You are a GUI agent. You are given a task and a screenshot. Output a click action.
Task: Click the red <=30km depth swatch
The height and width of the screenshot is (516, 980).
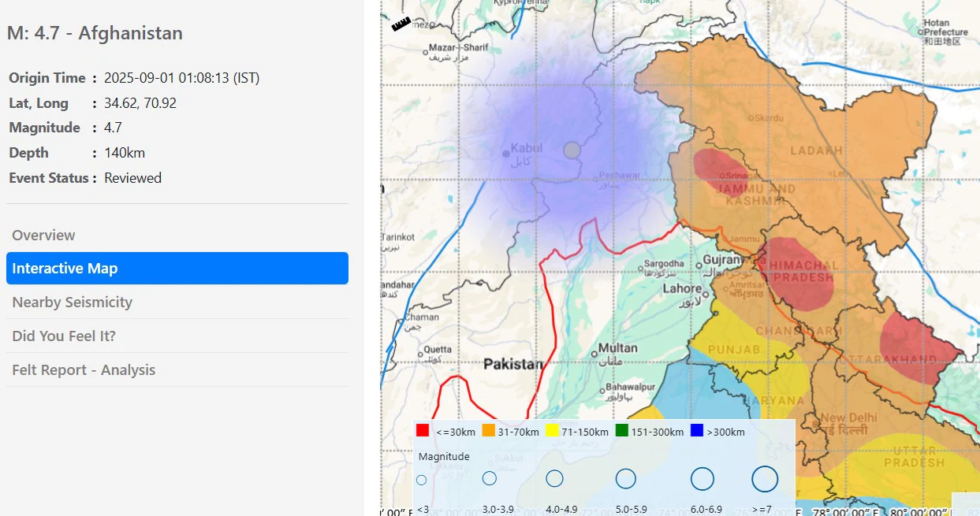(x=423, y=431)
